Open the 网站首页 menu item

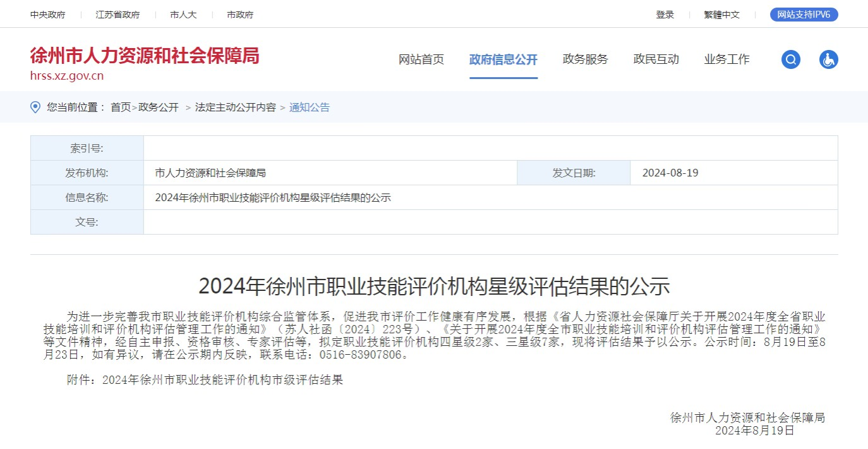(421, 59)
